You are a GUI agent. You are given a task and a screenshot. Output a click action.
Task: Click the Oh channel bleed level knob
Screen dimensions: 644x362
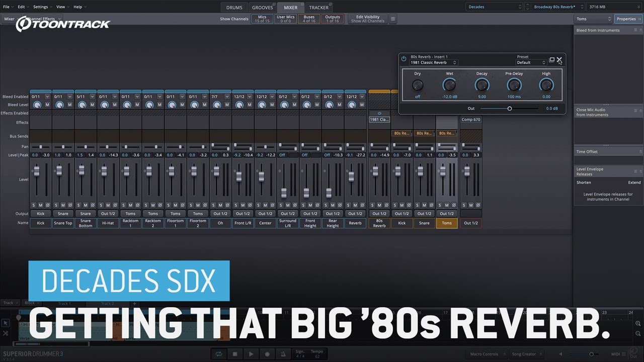point(216,105)
